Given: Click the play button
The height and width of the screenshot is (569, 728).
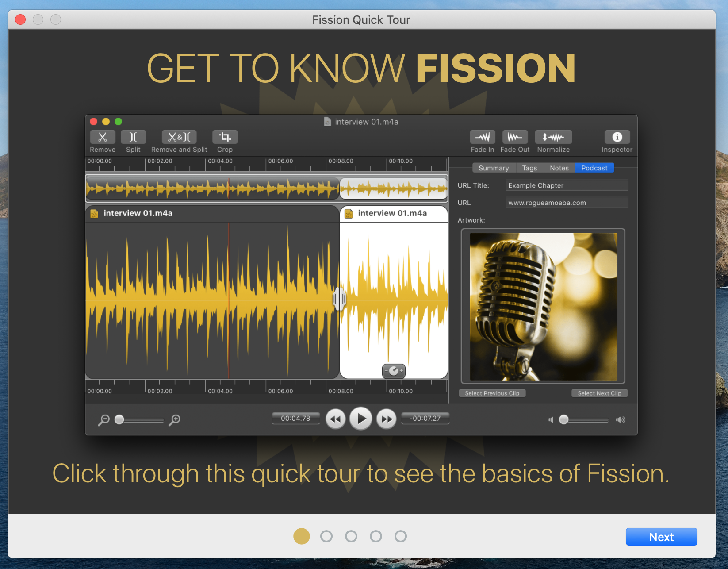Looking at the screenshot, I should (x=361, y=419).
